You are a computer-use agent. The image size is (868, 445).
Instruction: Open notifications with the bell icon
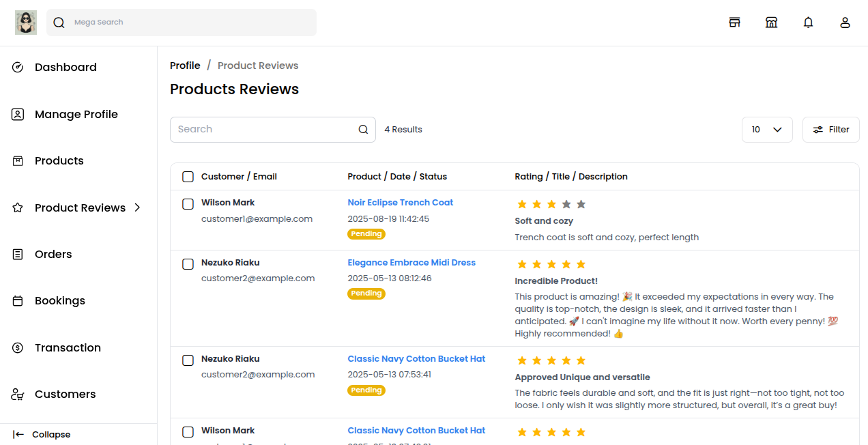808,22
